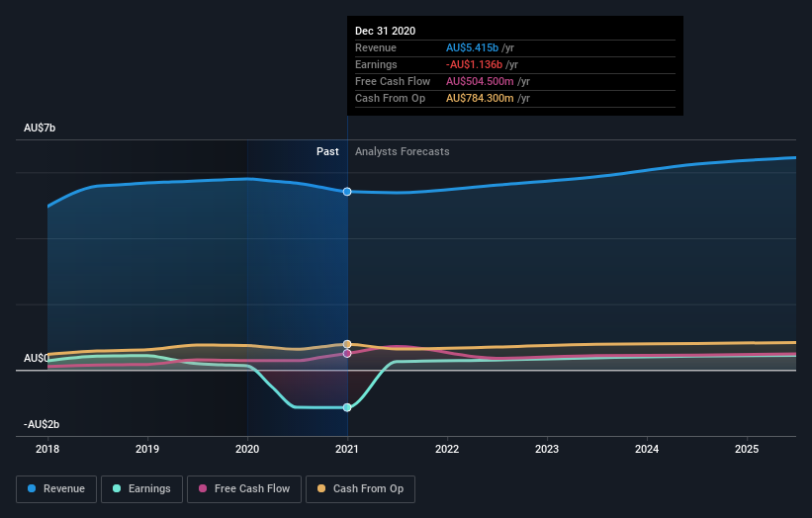Click the 2023 x-axis label
The height and width of the screenshot is (518, 812).
(x=547, y=449)
